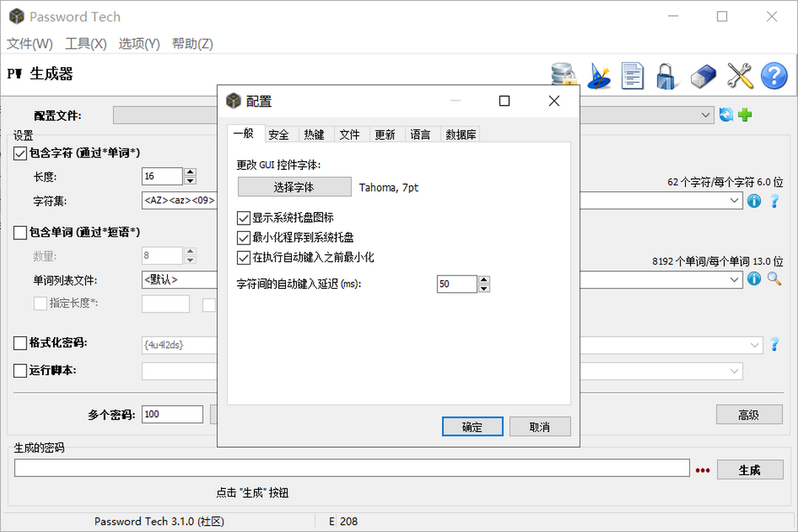Click the 选择字体 button

tap(294, 187)
